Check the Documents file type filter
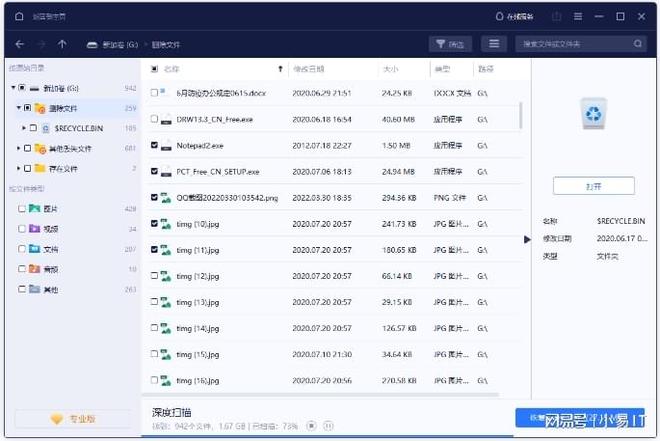660x441 pixels. [22, 249]
